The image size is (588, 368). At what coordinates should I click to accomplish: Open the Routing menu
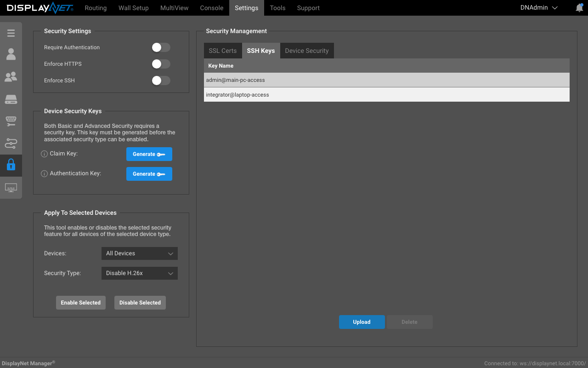[96, 8]
